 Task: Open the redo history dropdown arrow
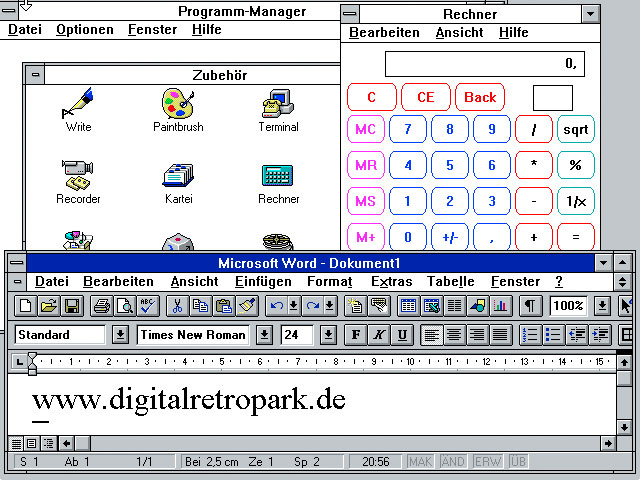tap(330, 306)
